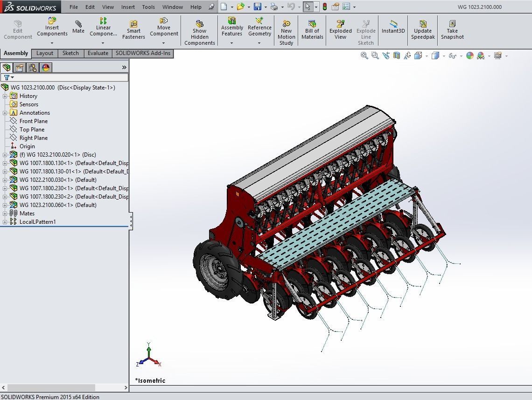This screenshot has height=400, width=532.
Task: Activate the Move Component tool
Action: (164, 27)
